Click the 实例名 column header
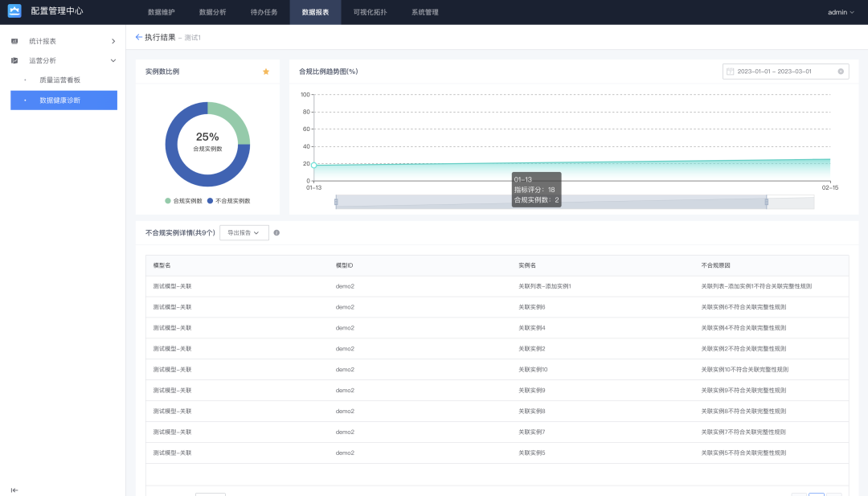 click(x=527, y=266)
